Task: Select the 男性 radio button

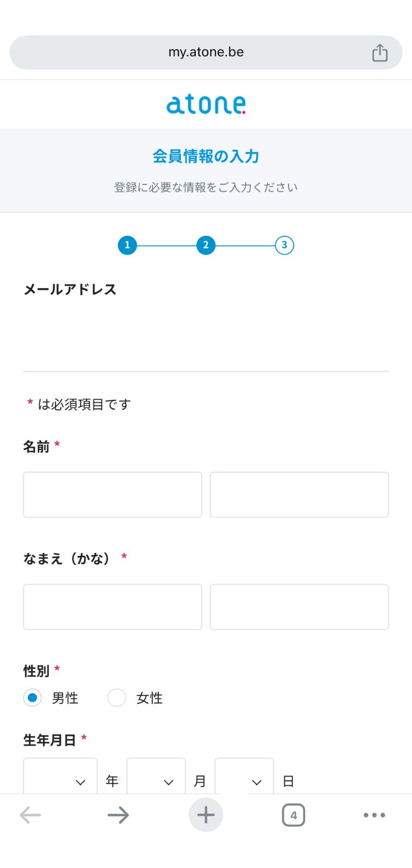Action: [x=33, y=698]
